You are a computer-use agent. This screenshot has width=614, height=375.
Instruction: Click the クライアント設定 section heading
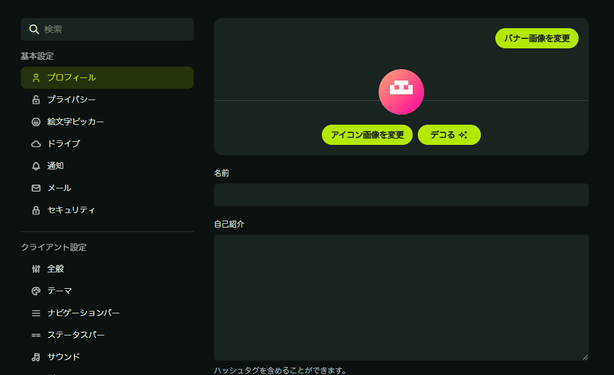(x=54, y=247)
